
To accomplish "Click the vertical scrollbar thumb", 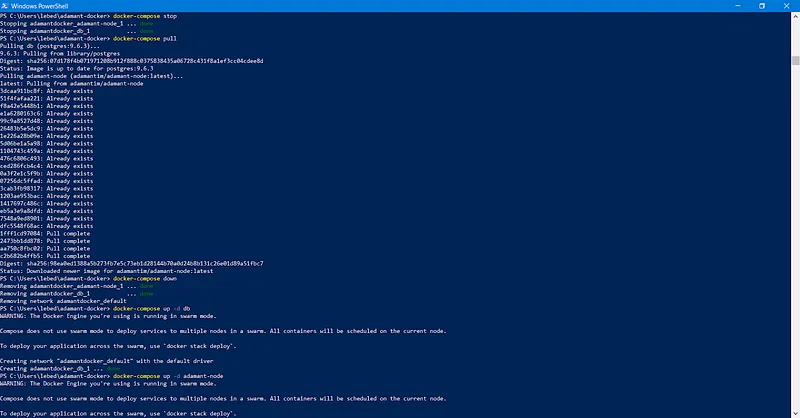I will click(795, 60).
